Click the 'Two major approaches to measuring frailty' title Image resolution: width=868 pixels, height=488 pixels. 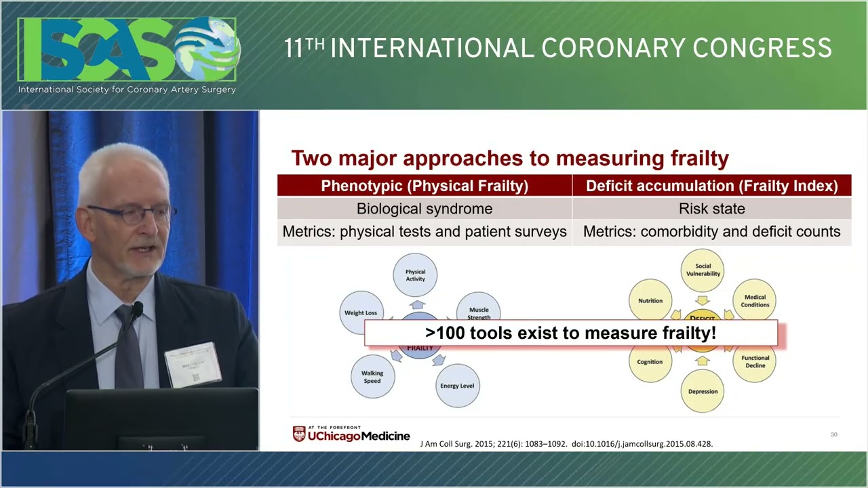coord(510,159)
